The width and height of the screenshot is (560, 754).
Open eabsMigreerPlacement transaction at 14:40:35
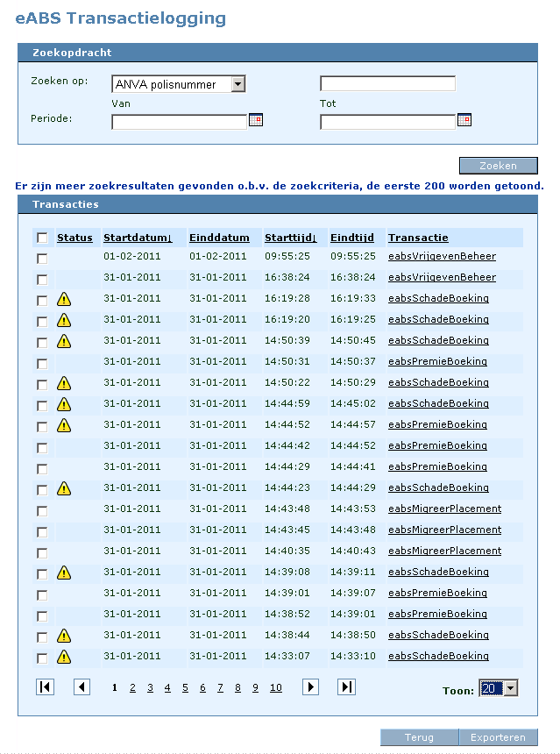coord(444,551)
